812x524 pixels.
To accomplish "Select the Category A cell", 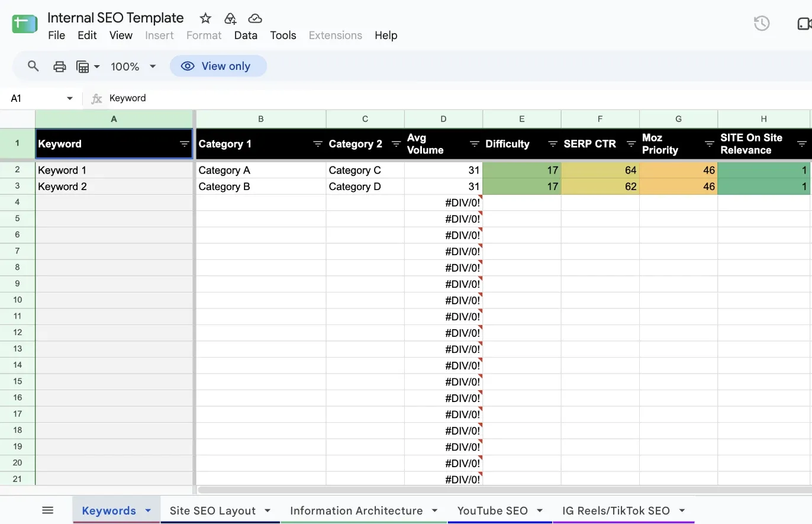I will [x=260, y=170].
